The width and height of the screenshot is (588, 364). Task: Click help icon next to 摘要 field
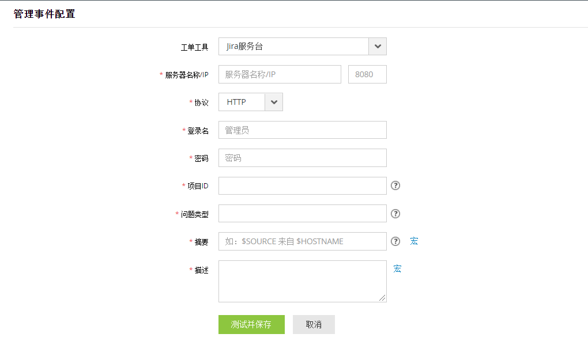tap(395, 241)
